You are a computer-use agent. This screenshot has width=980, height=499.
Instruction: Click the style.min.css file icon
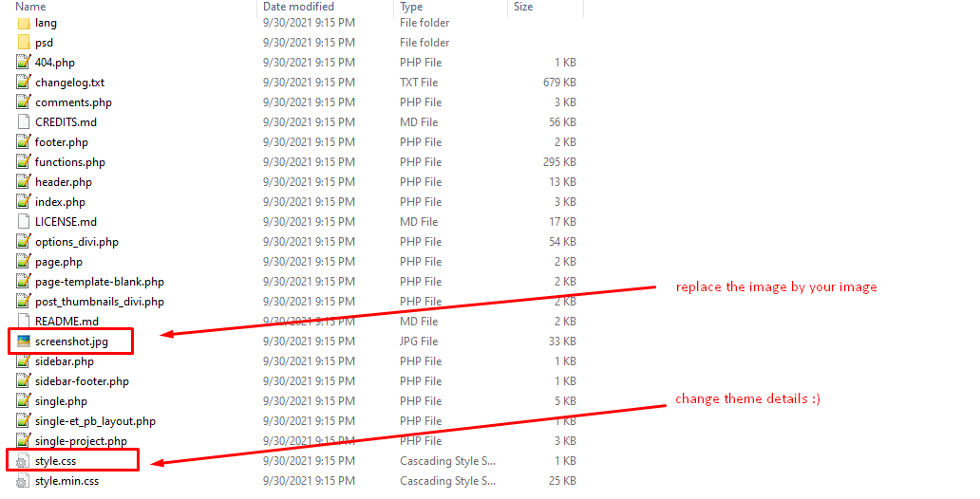point(23,482)
